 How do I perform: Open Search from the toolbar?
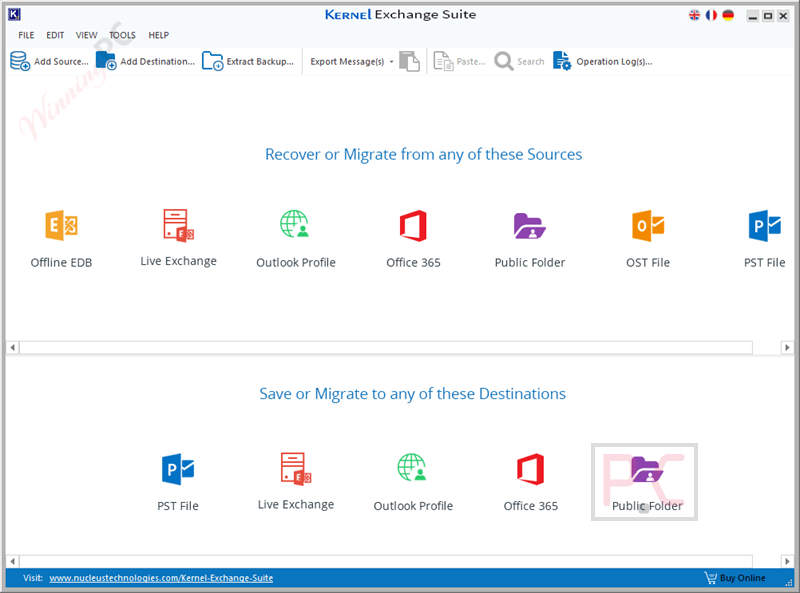coord(519,61)
